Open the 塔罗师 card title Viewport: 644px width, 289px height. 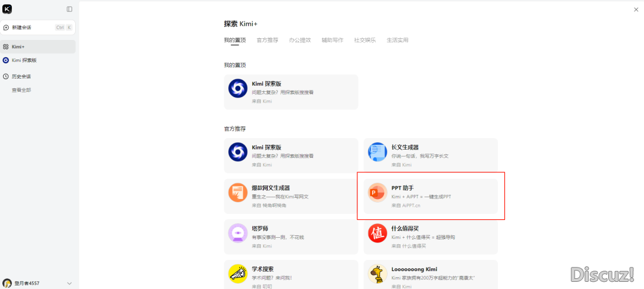coord(260,229)
